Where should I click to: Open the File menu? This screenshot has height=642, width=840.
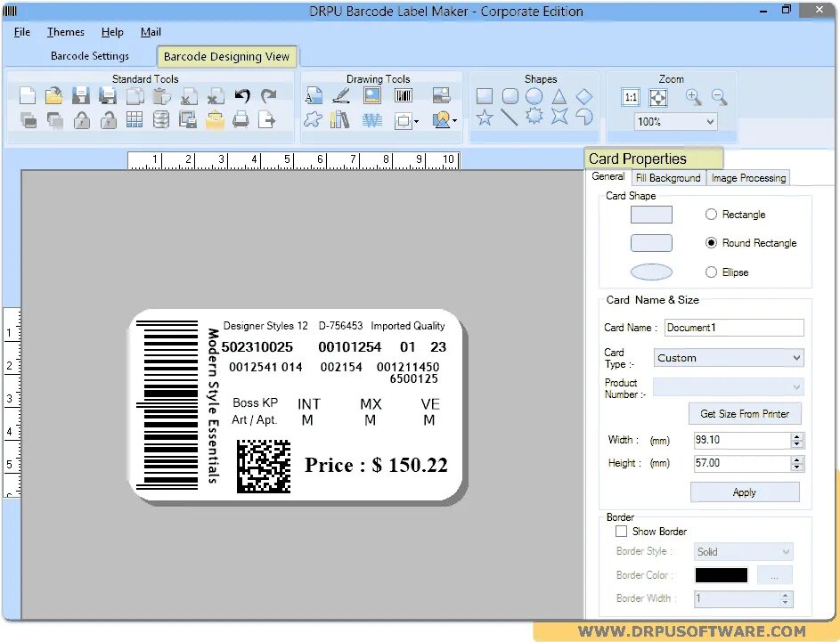(x=22, y=32)
